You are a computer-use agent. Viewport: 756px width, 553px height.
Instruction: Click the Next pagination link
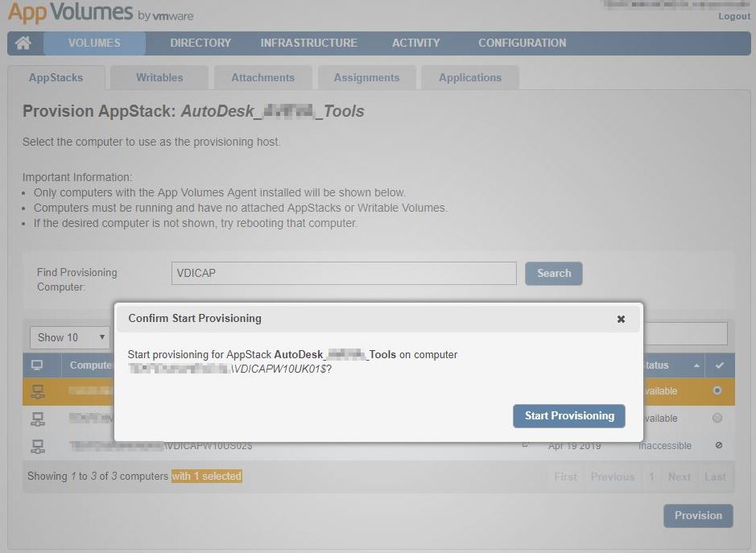(680, 477)
